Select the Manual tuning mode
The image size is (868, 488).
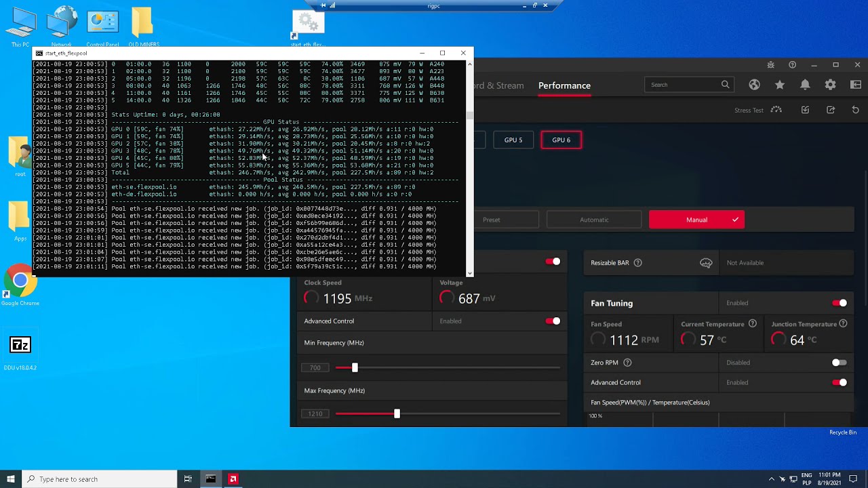tap(696, 220)
